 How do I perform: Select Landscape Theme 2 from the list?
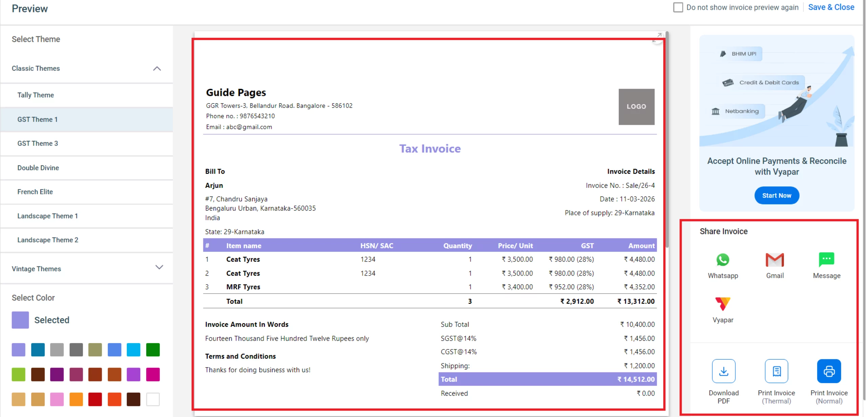point(47,240)
